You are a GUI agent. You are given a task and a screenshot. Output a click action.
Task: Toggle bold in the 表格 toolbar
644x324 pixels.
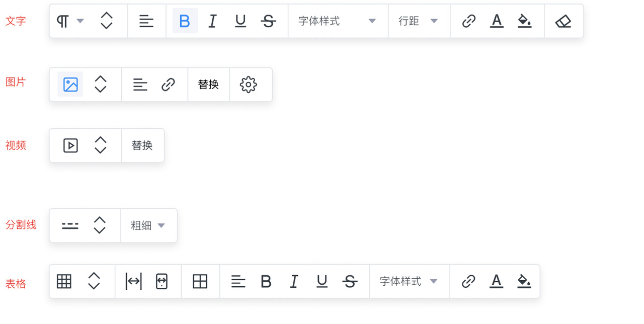point(266,281)
